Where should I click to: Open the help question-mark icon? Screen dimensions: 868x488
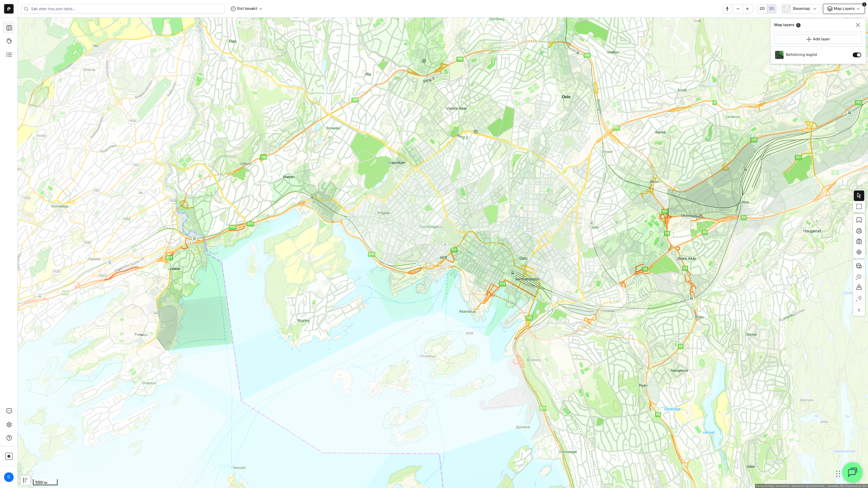[x=9, y=438]
